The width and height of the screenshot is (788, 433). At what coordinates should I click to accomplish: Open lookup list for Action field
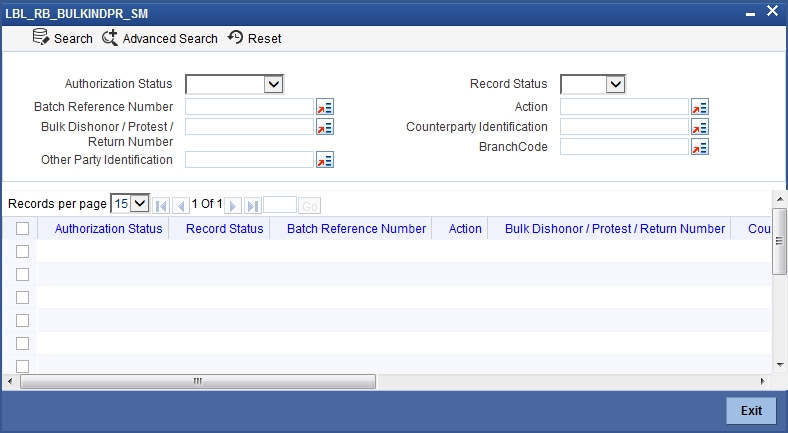click(x=700, y=107)
